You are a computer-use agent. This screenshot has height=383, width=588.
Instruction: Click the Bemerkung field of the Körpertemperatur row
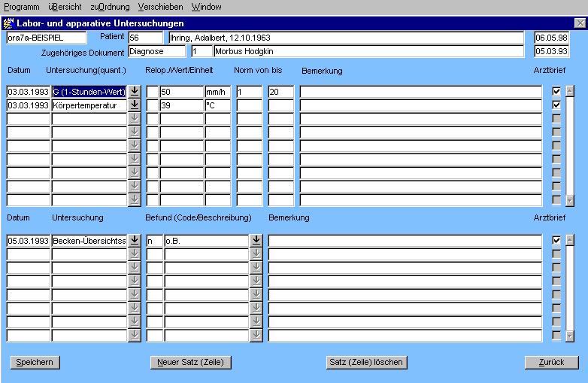click(x=420, y=105)
